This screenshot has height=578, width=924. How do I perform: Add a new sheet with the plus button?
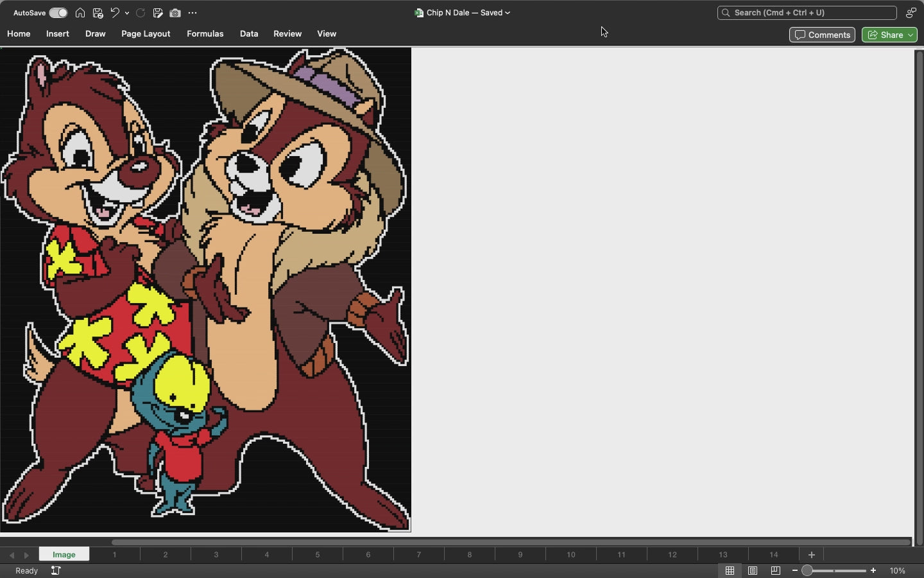pyautogui.click(x=810, y=554)
